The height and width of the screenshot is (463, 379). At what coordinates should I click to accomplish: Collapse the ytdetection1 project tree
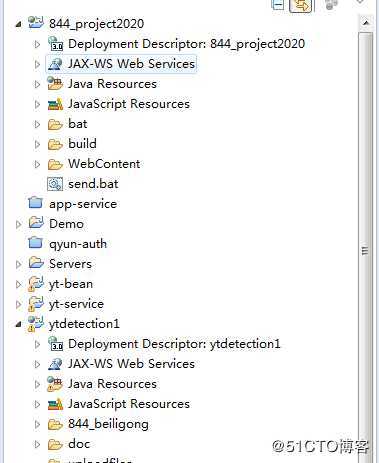(19, 324)
